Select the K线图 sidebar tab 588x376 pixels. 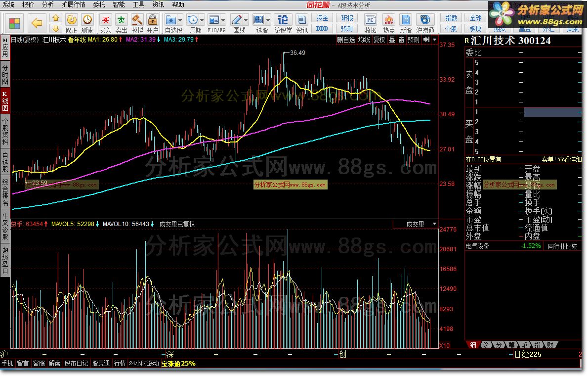point(5,101)
